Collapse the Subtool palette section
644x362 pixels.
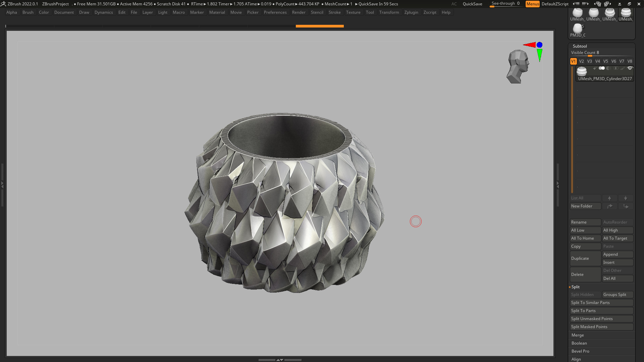point(580,46)
